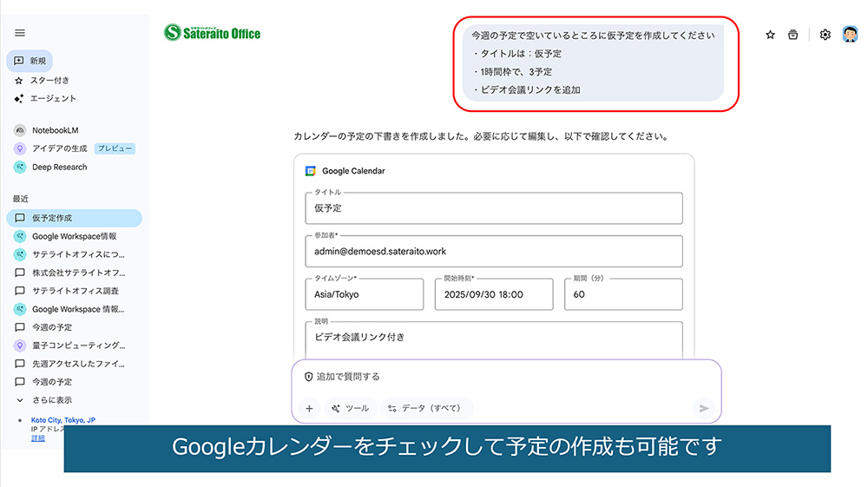This screenshot has width=868, height=487.
Task: Open Deep Research in sidebar
Action: (x=59, y=167)
